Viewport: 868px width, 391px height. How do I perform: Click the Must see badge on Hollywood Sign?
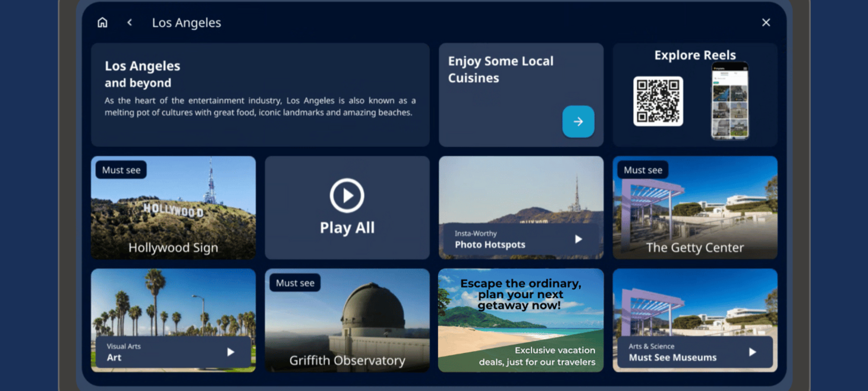(x=121, y=170)
